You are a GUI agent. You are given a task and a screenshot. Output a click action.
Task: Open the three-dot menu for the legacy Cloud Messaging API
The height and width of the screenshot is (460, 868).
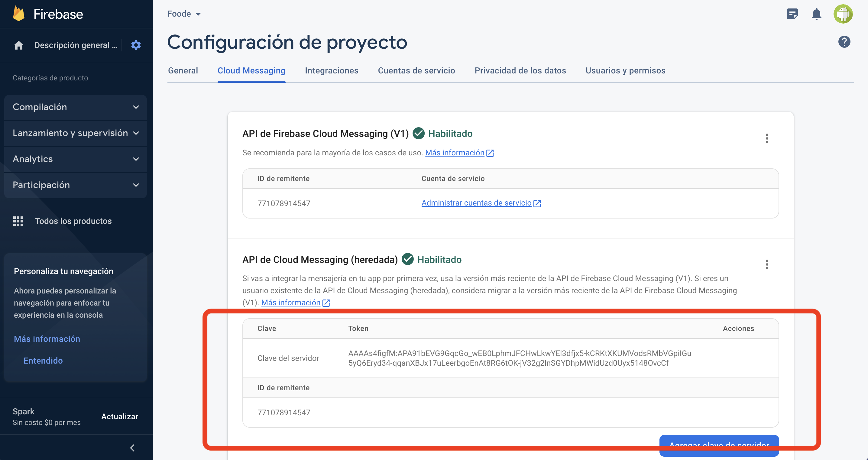pos(767,264)
